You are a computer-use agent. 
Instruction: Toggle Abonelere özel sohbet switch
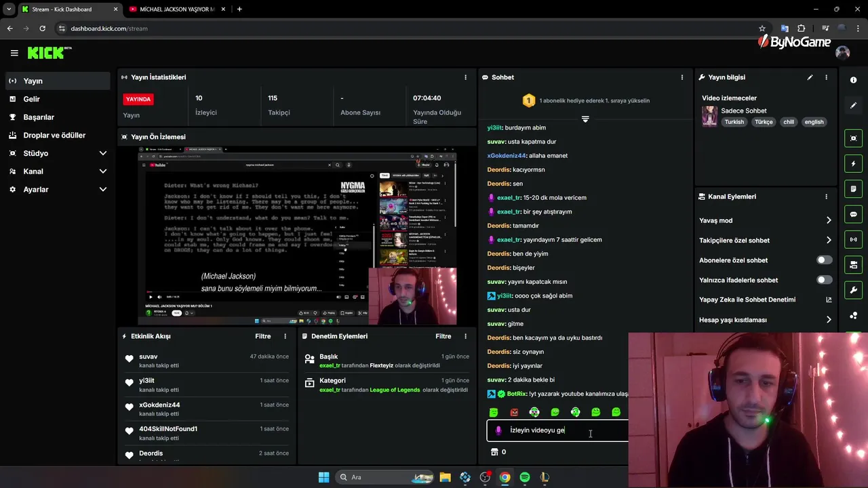pos(824,260)
